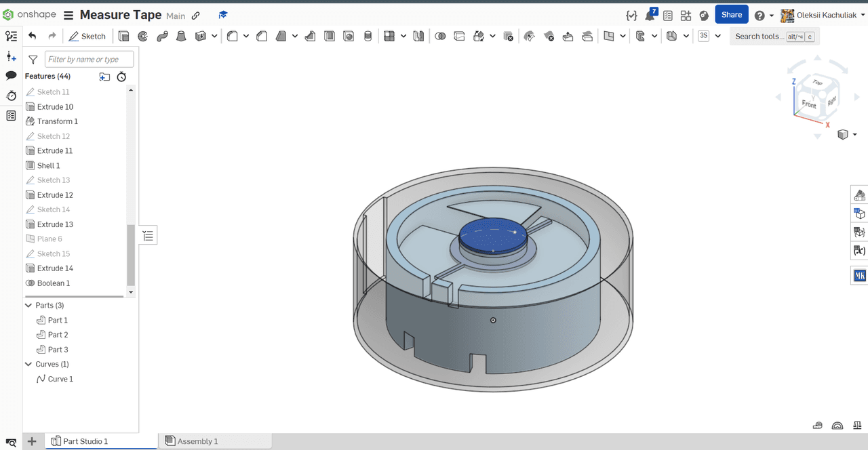This screenshot has width=868, height=450.
Task: Switch to the Assembly 1 tab
Action: pos(197,441)
